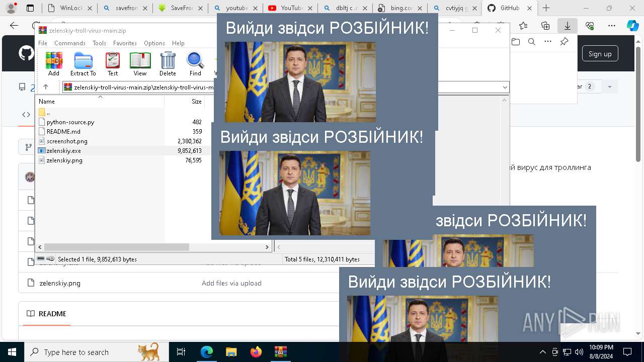Sort files by Name column header
The width and height of the screenshot is (644, 362).
[100, 101]
